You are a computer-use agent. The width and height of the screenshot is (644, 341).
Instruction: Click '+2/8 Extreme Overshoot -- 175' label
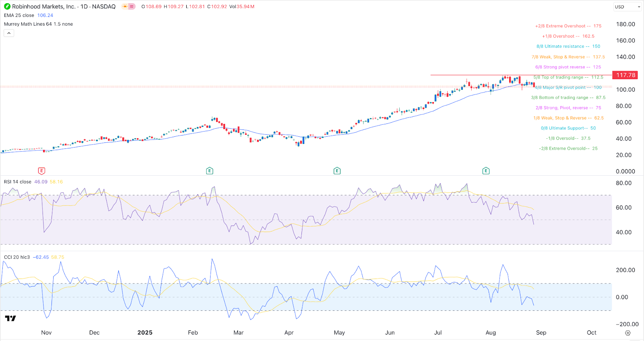[x=568, y=26]
